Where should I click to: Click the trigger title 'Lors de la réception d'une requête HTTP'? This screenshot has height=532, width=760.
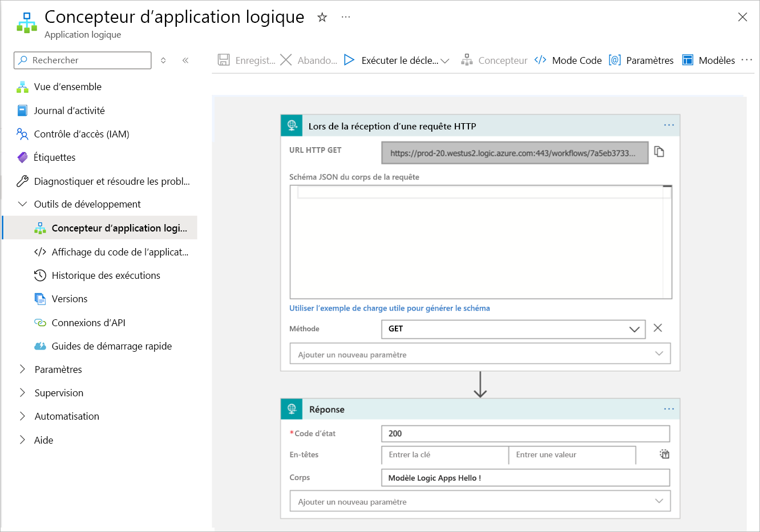[x=393, y=126]
